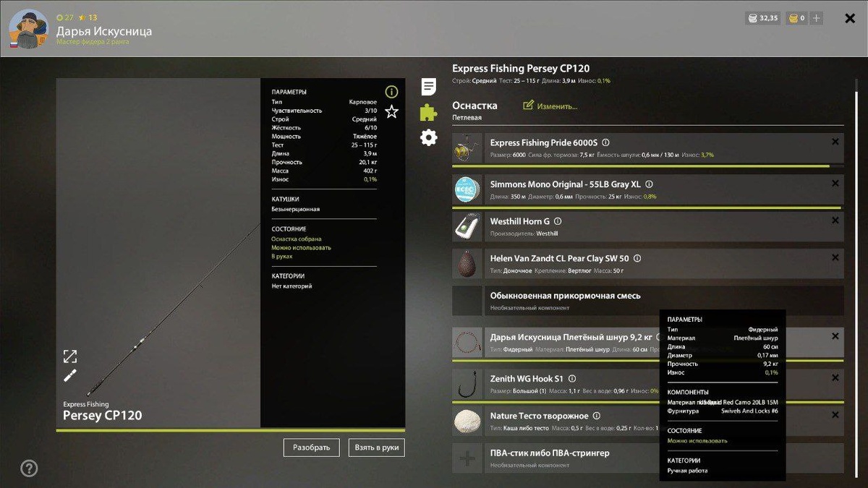Select the Zenith hook thumbnail

pos(467,385)
